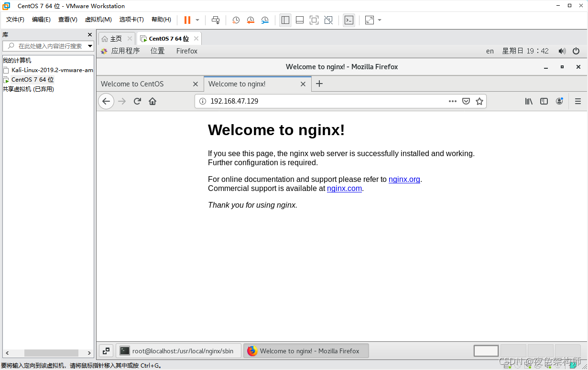Open the 位置 menu in CentOS panel
588x370 pixels.
click(x=157, y=51)
